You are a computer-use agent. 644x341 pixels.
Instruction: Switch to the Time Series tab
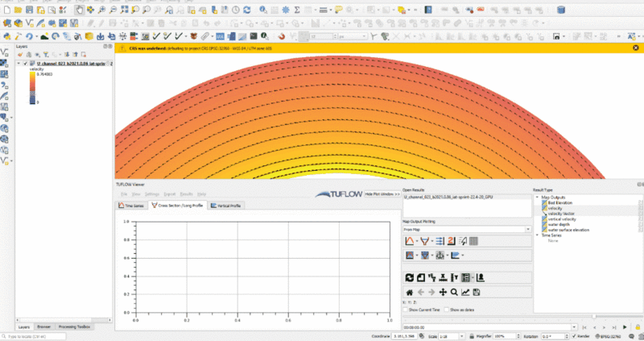132,206
